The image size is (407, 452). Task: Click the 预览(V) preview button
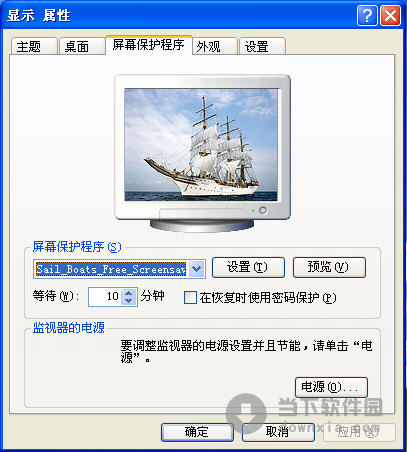pyautogui.click(x=329, y=267)
